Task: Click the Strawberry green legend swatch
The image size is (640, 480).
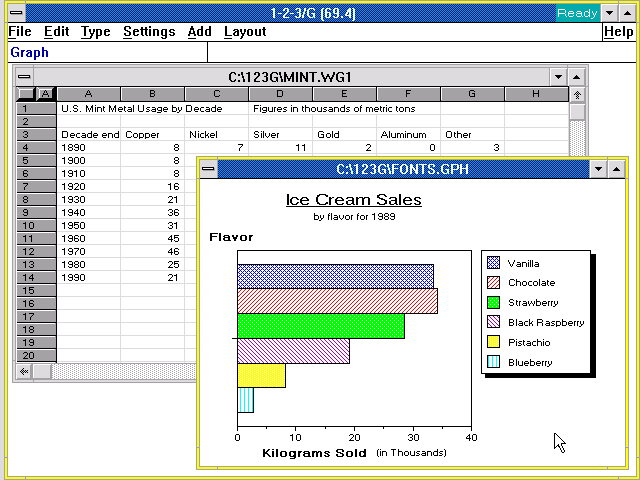Action: pyautogui.click(x=493, y=302)
